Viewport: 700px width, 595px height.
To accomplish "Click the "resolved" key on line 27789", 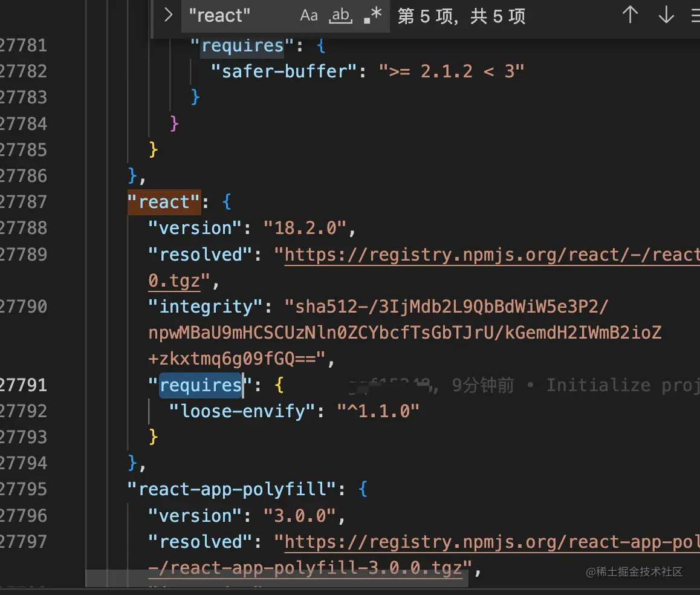I will click(201, 255).
